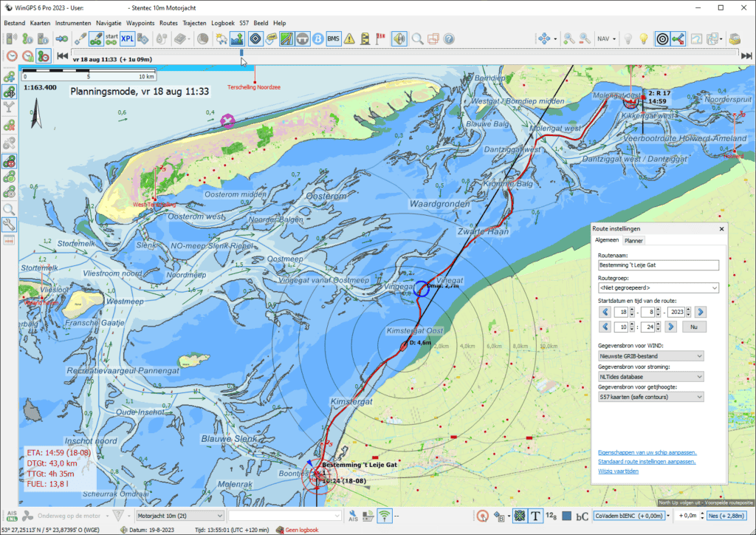Image resolution: width=756 pixels, height=535 pixels.
Task: Open the weather GRIB cloud icon
Action: coord(221,38)
